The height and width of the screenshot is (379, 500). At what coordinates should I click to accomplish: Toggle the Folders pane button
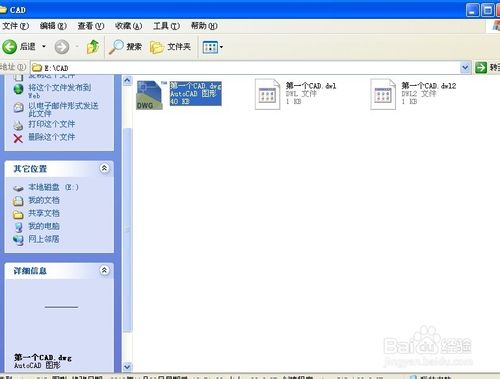coord(170,47)
